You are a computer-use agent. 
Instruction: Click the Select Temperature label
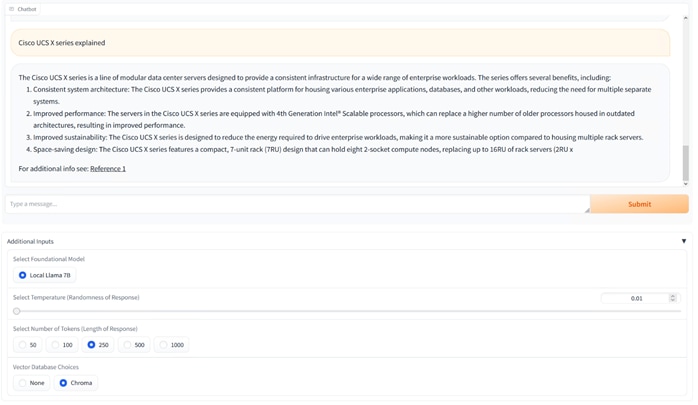click(76, 297)
